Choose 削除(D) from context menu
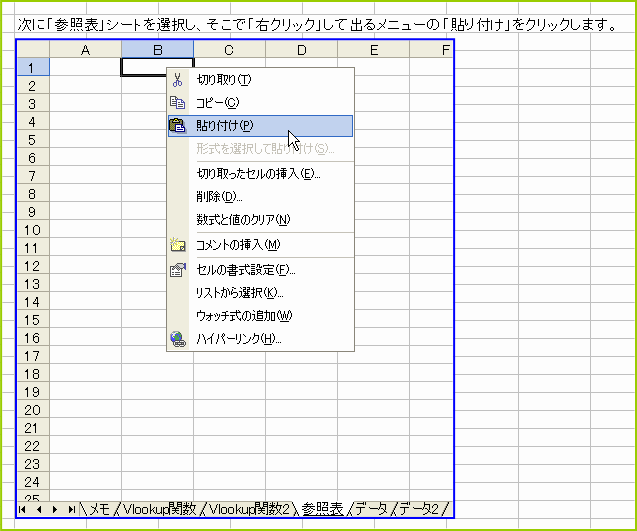The height and width of the screenshot is (531, 637). click(x=260, y=197)
